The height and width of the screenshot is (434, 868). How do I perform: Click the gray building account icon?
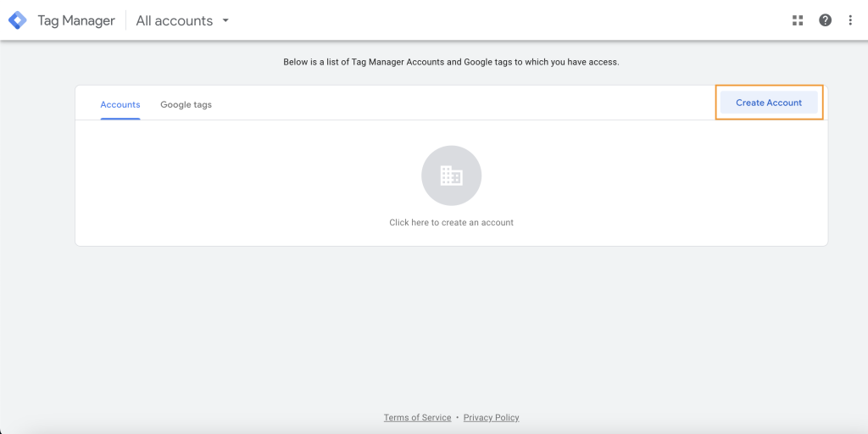(451, 175)
